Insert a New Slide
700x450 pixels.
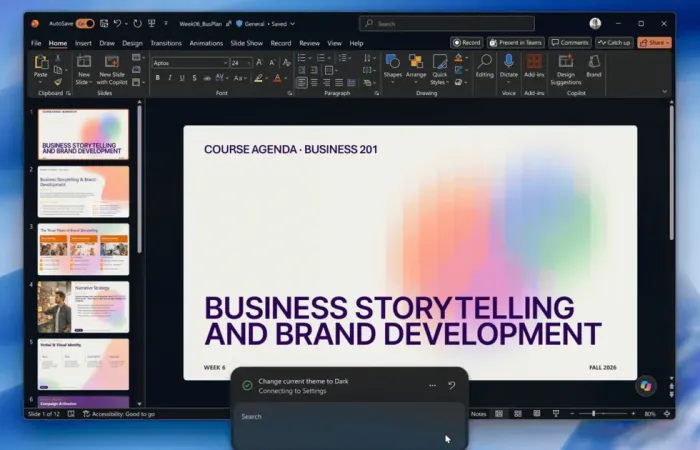point(83,70)
